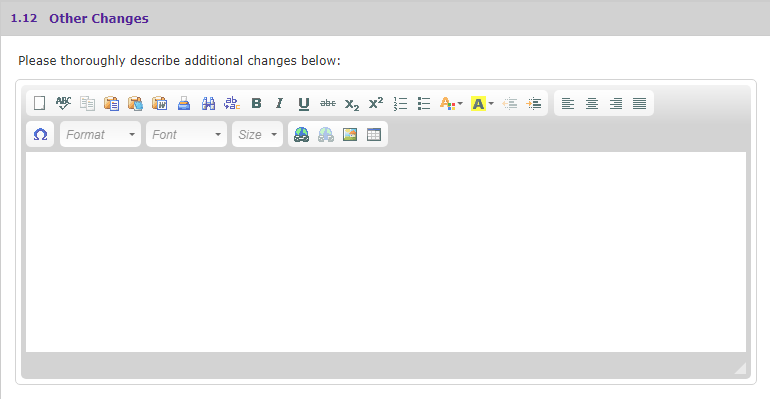Insert a link with globe icon

(301, 134)
